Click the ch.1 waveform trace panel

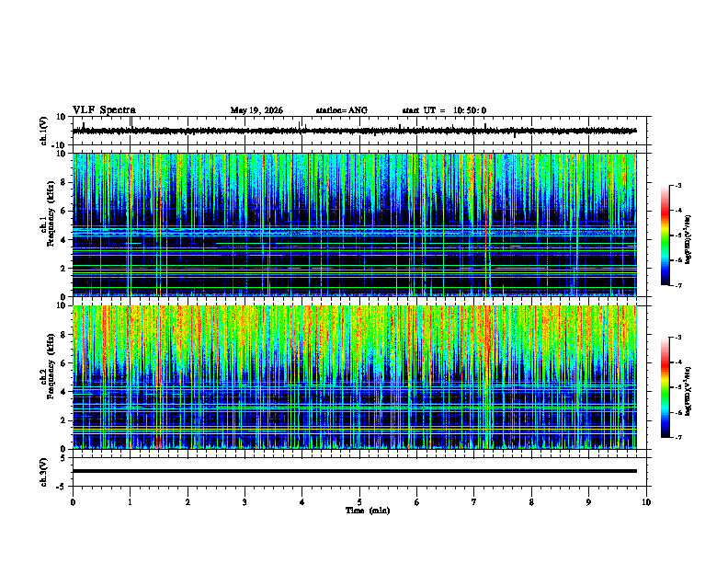click(x=361, y=131)
